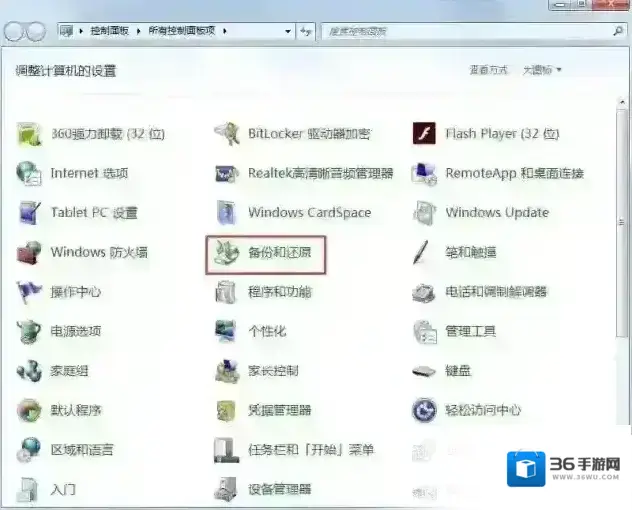
Task: Open the Windows Update icon
Action: click(x=424, y=212)
